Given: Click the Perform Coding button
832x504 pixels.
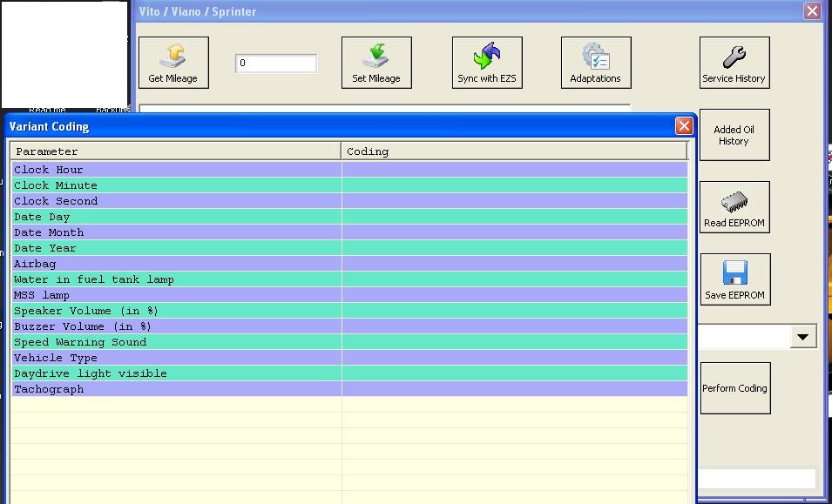Looking at the screenshot, I should click(x=735, y=388).
